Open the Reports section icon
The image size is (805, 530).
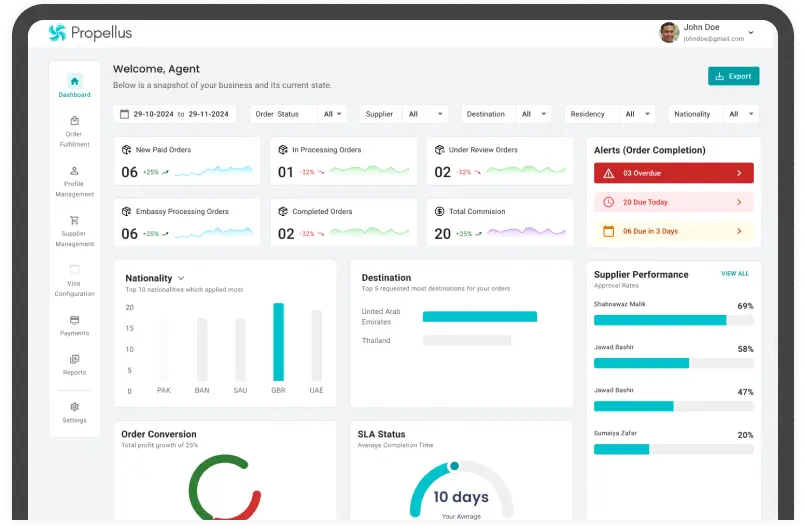pos(74,360)
